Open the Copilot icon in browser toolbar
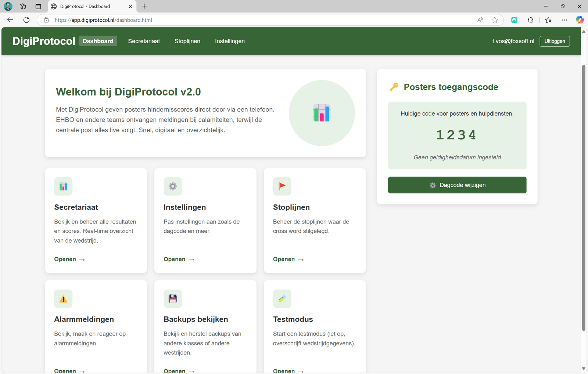 [580, 20]
